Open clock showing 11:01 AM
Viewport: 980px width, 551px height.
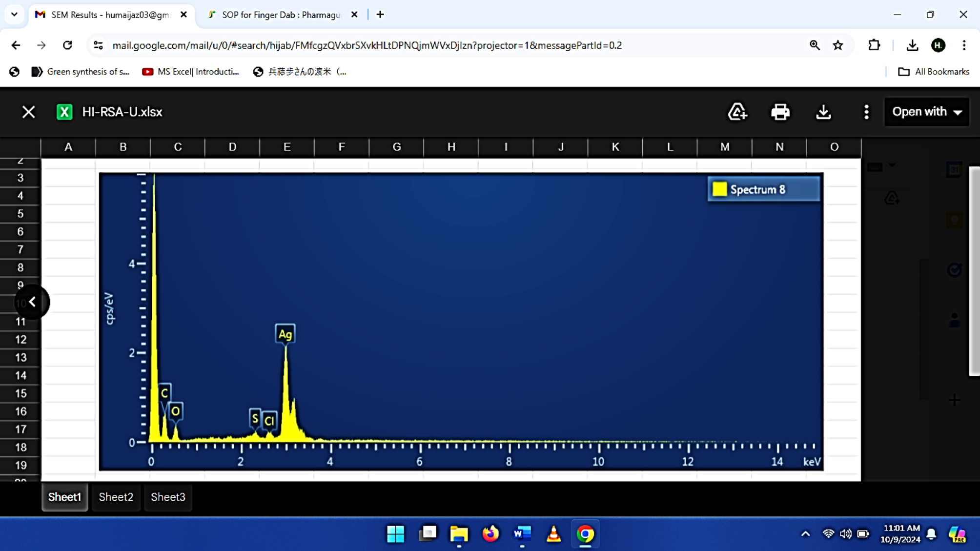point(900,534)
